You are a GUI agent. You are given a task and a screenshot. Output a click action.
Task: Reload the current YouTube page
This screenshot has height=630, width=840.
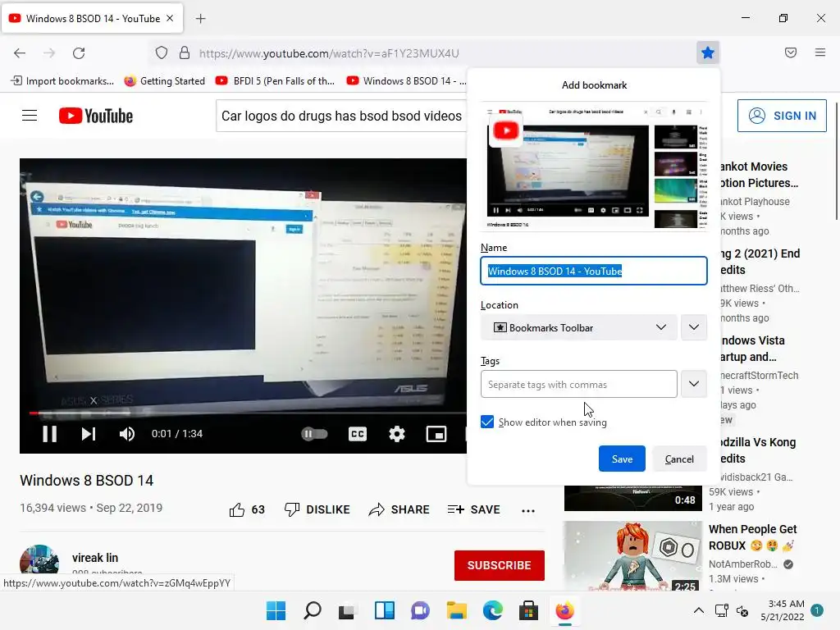point(79,53)
